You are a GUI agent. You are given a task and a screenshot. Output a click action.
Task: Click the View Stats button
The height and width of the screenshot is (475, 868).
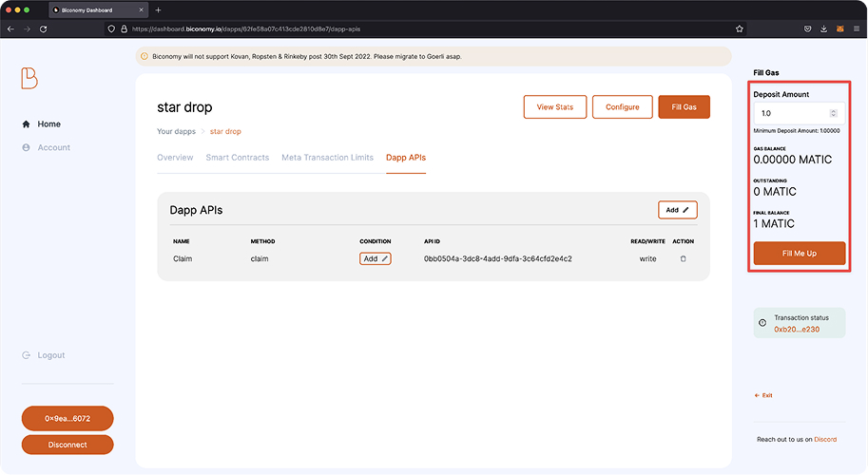[555, 106]
